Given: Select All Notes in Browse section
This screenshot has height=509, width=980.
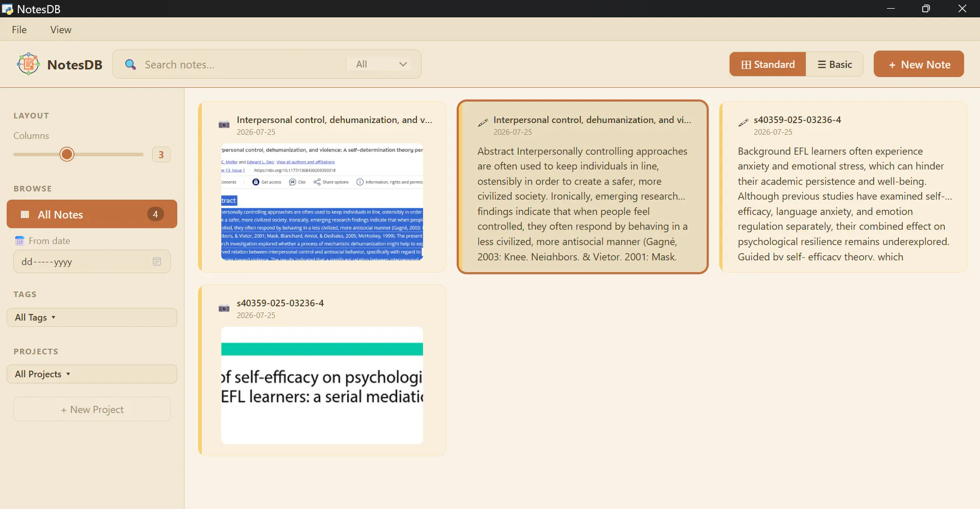Looking at the screenshot, I should click(92, 214).
